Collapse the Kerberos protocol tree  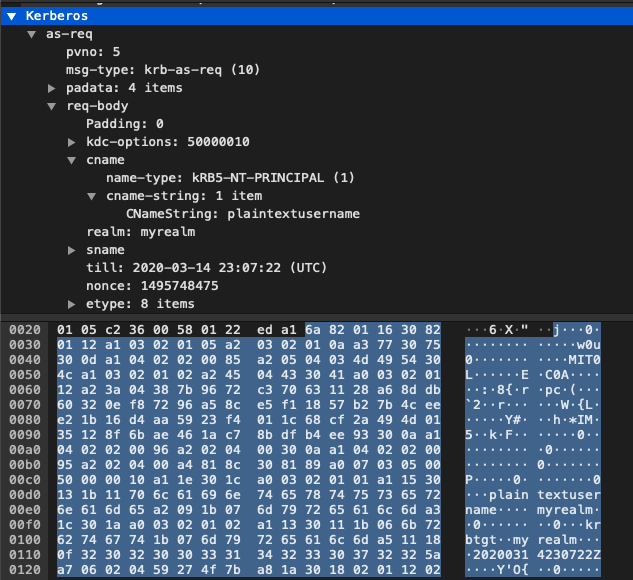[x=11, y=16]
